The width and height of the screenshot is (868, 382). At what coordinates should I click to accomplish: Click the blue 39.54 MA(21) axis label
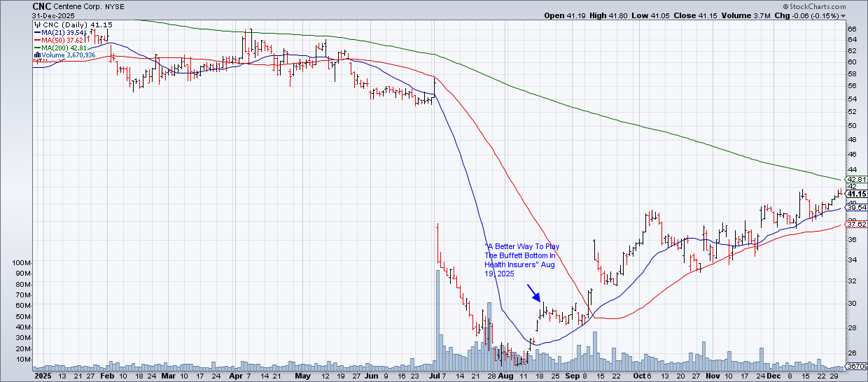(x=857, y=208)
